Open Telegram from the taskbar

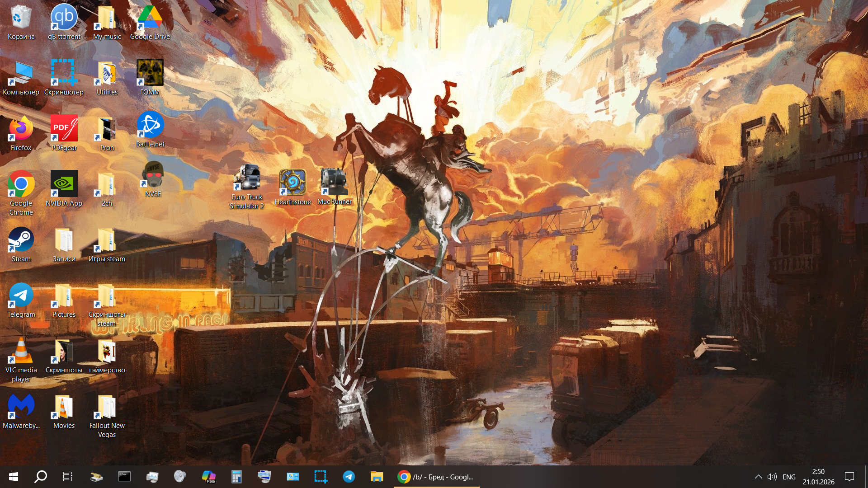coord(349,477)
